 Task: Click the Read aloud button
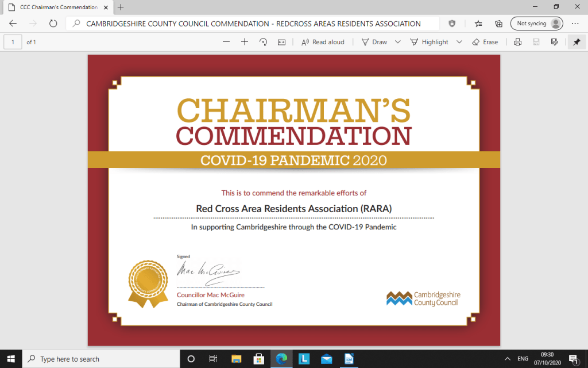pos(323,42)
